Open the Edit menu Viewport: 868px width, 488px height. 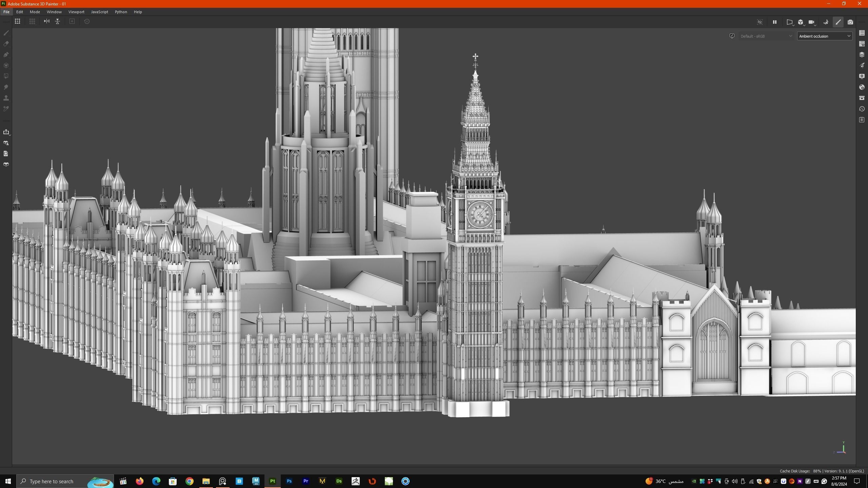pos(20,12)
